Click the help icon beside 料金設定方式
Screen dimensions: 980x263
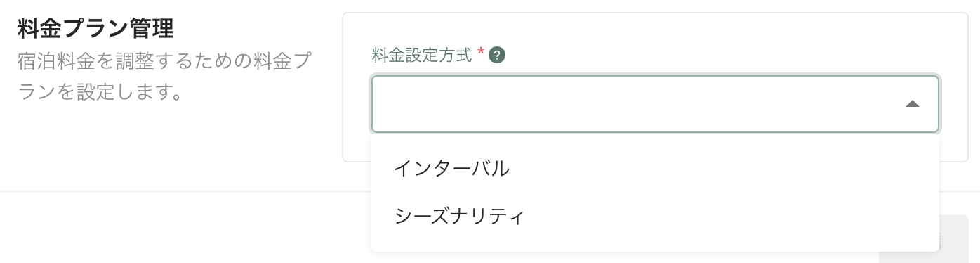pyautogui.click(x=497, y=56)
